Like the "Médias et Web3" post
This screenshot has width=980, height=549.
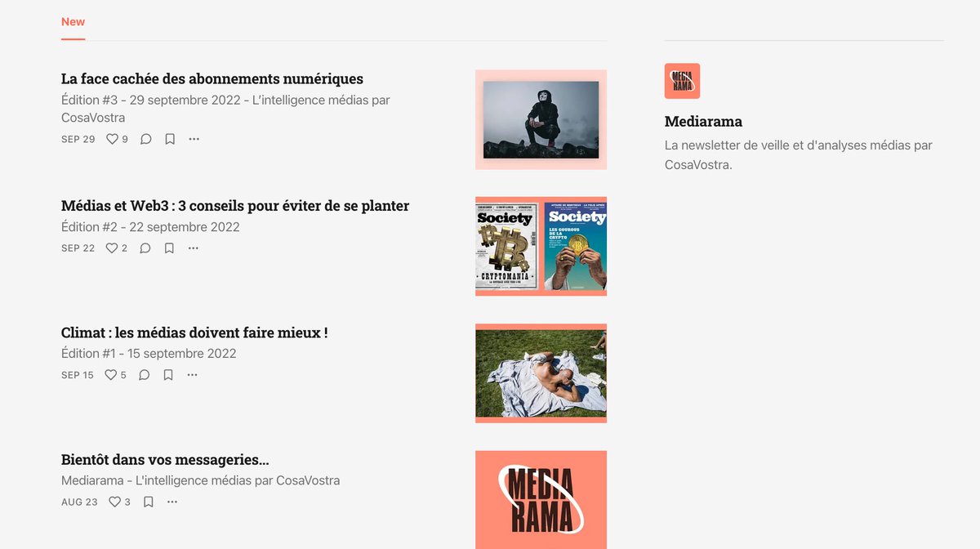[117, 248]
